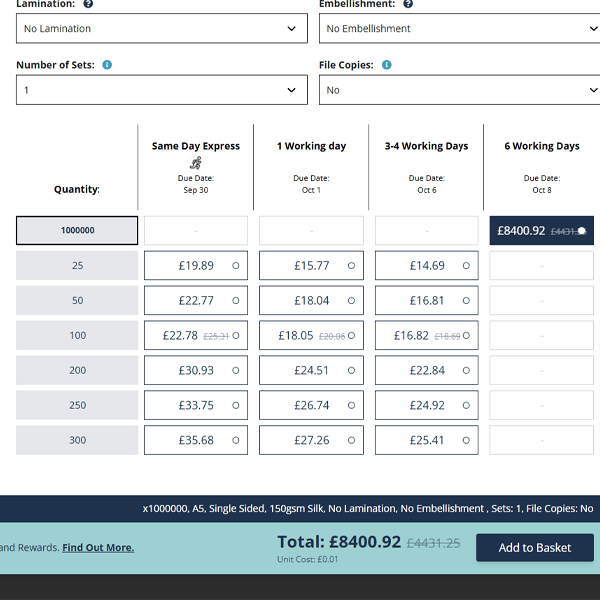Select £24.92 3-4 Working Days for 250
The image size is (600, 600).
tap(427, 405)
